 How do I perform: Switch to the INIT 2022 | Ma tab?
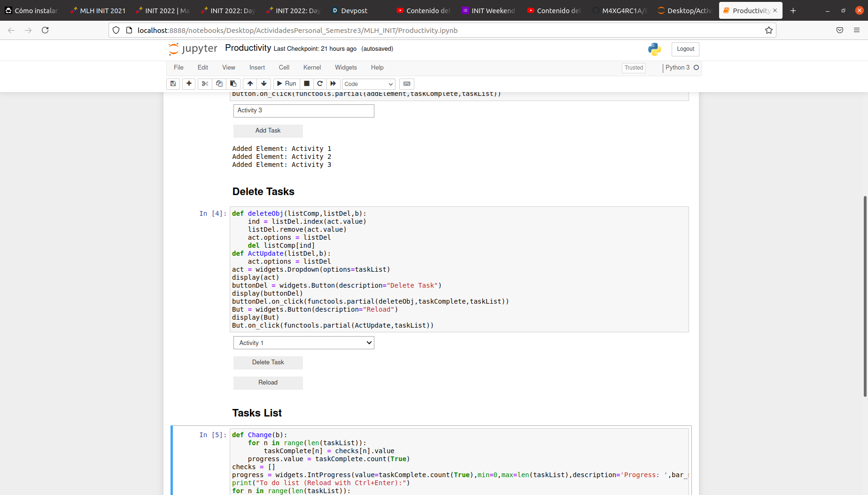point(163,10)
